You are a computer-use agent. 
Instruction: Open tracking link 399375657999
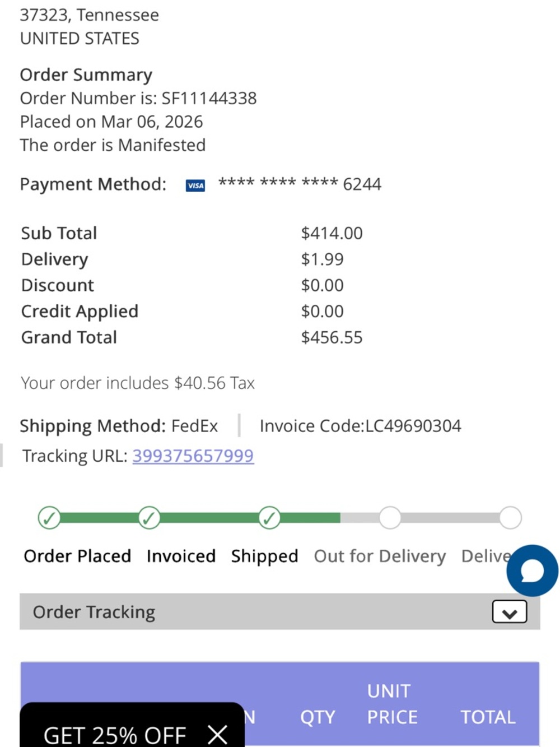point(193,456)
